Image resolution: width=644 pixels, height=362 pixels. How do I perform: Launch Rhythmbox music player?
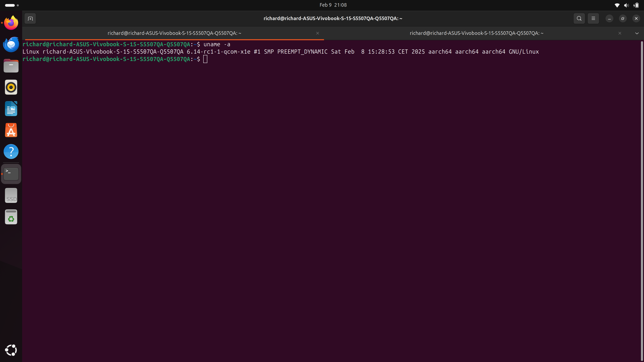pos(11,87)
